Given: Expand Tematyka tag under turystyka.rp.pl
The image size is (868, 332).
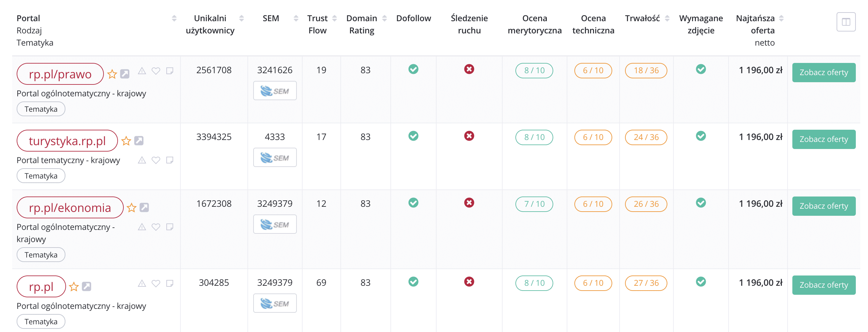Looking at the screenshot, I should pos(41,176).
